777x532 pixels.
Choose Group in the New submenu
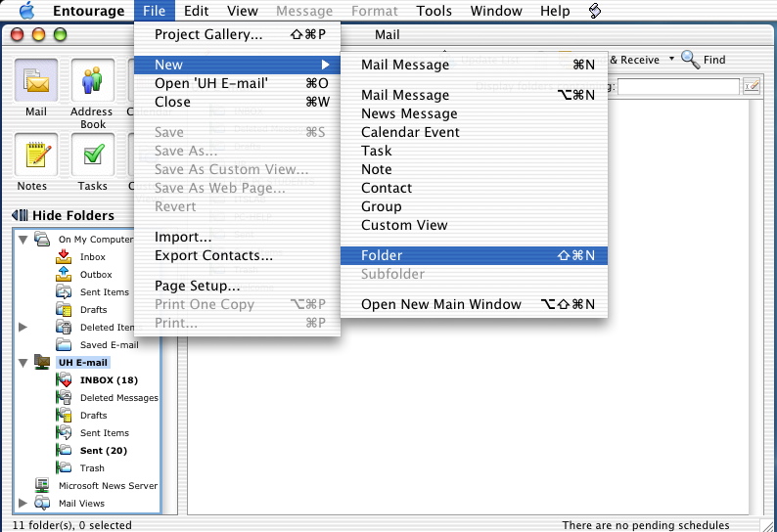(x=475, y=206)
